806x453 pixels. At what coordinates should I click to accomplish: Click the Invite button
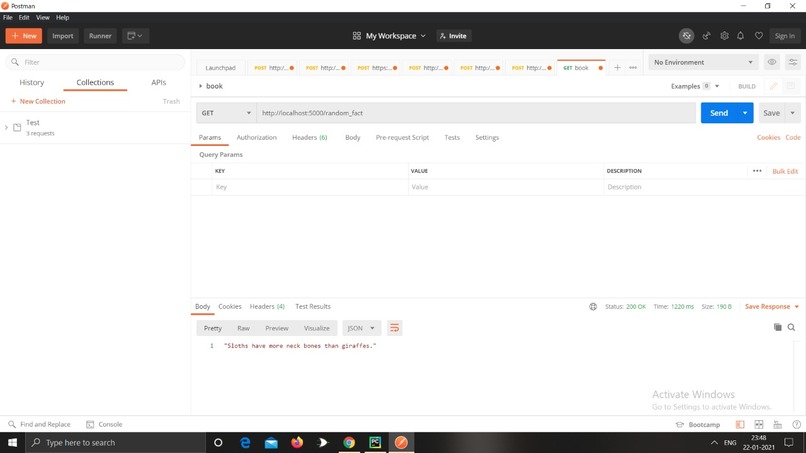(453, 36)
